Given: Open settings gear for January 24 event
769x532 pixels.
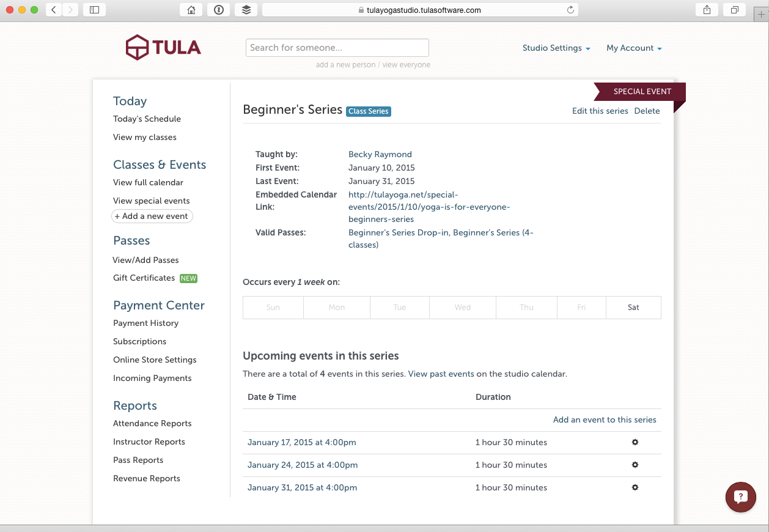Looking at the screenshot, I should point(635,465).
